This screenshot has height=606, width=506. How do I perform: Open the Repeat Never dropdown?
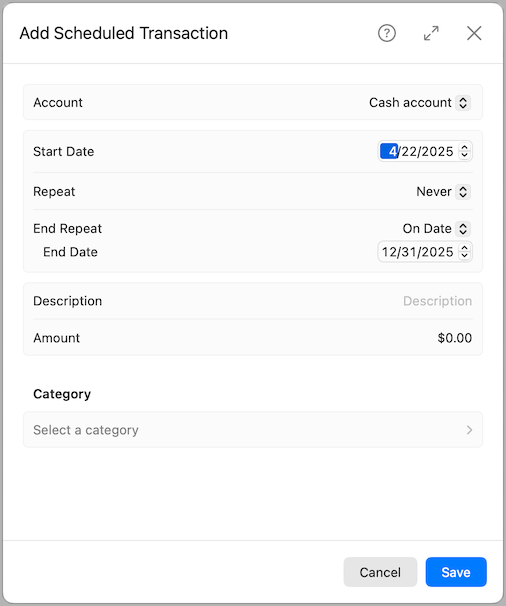pos(443,192)
